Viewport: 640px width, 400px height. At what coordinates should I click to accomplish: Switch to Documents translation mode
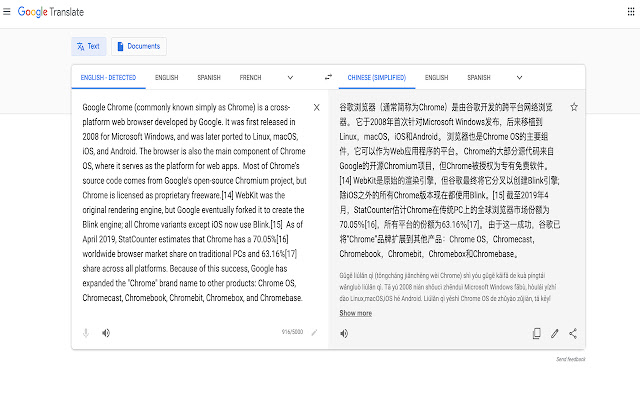(x=139, y=46)
